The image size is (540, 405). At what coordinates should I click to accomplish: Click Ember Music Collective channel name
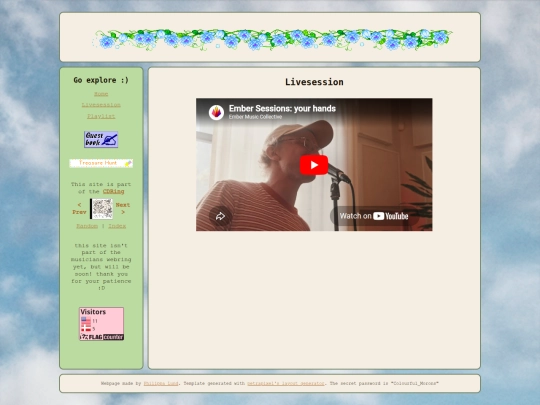255,117
